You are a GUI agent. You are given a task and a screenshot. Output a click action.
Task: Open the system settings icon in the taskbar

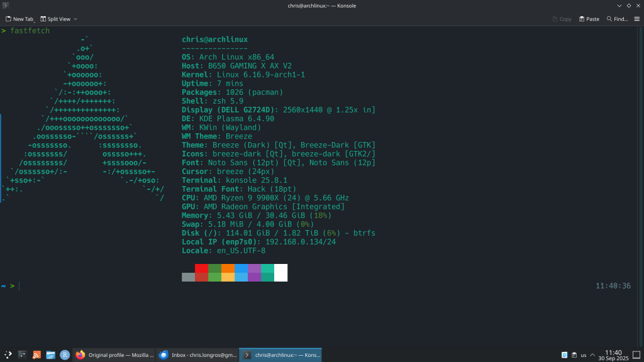click(x=23, y=355)
